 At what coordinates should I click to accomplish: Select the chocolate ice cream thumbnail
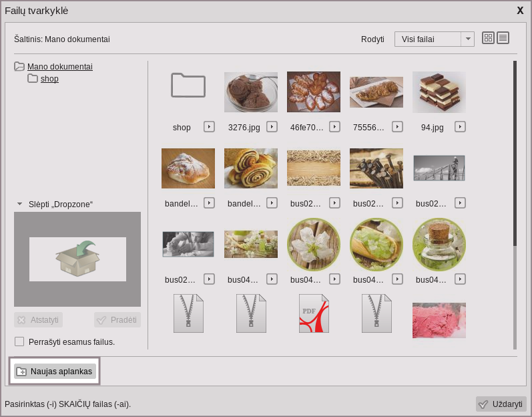click(251, 92)
